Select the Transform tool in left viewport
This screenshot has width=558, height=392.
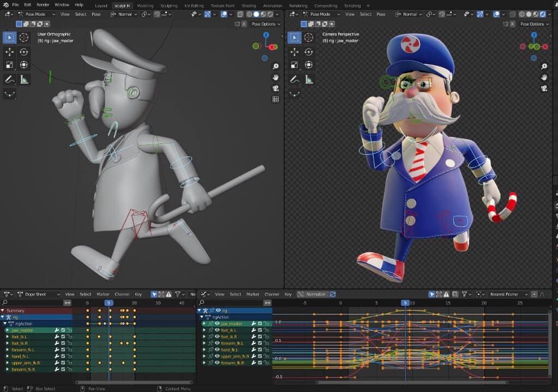[24, 65]
